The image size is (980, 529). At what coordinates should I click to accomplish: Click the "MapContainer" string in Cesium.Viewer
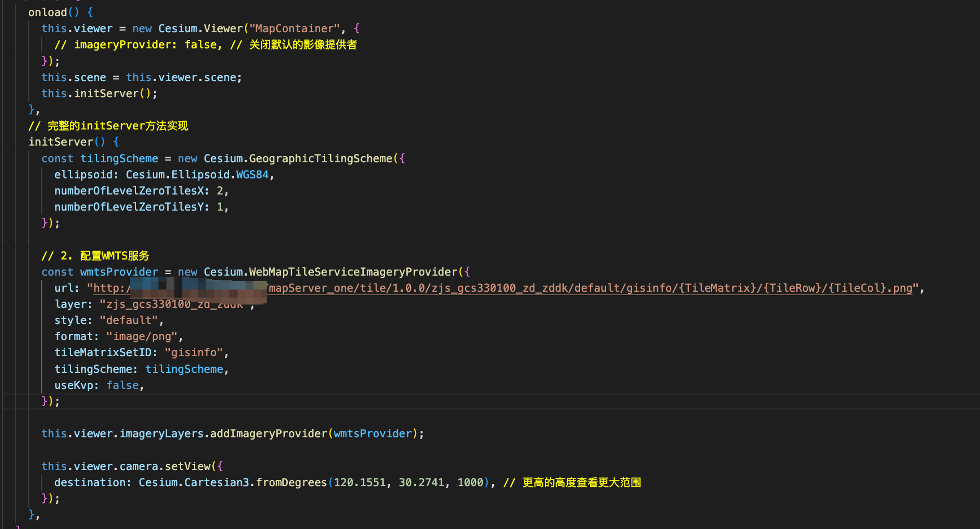point(294,28)
